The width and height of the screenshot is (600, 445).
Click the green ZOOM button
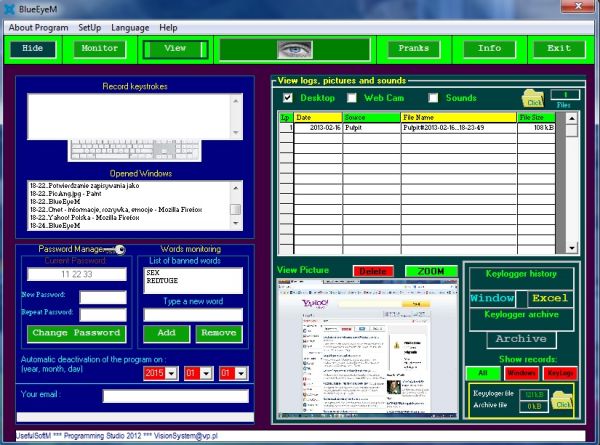431,271
